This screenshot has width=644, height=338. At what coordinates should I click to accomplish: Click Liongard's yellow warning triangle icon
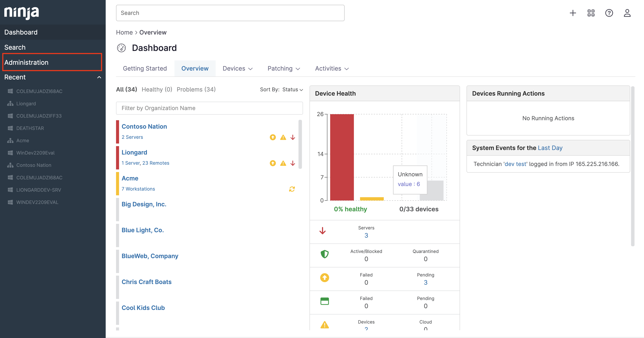tap(283, 163)
